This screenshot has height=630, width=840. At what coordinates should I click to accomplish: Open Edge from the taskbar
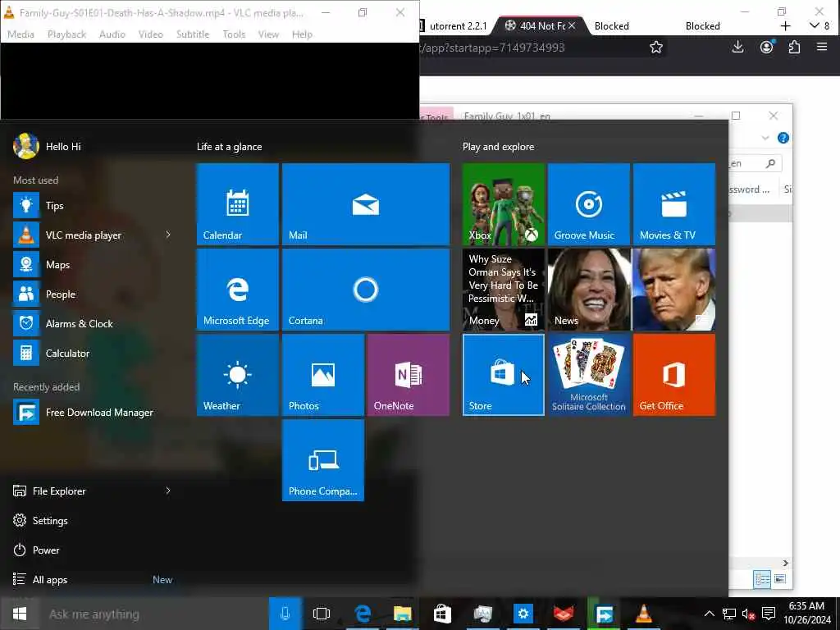pyautogui.click(x=363, y=614)
